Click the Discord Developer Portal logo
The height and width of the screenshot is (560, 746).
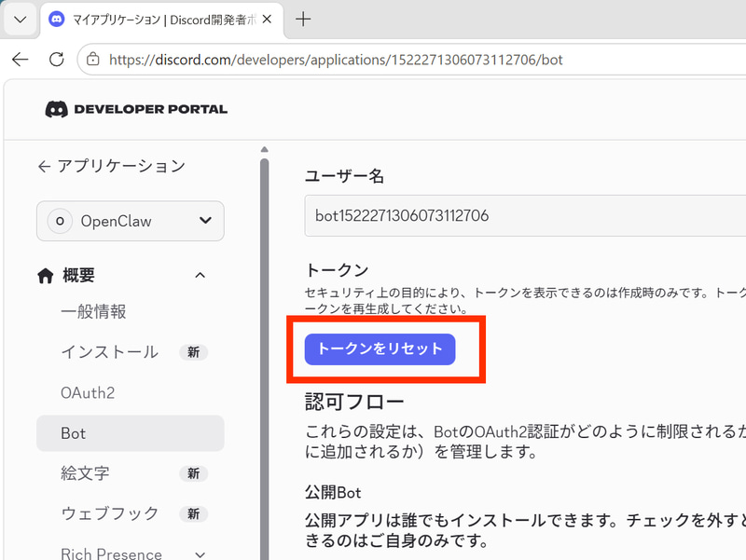point(136,109)
